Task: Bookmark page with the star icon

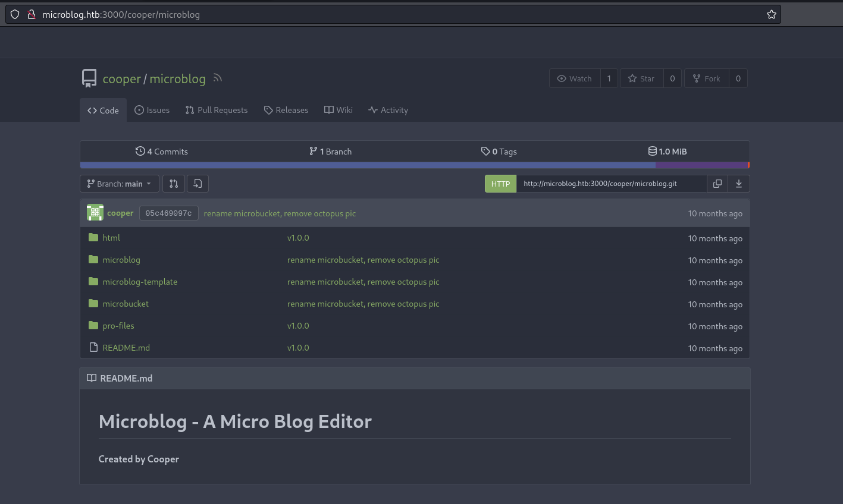Action: [771, 14]
